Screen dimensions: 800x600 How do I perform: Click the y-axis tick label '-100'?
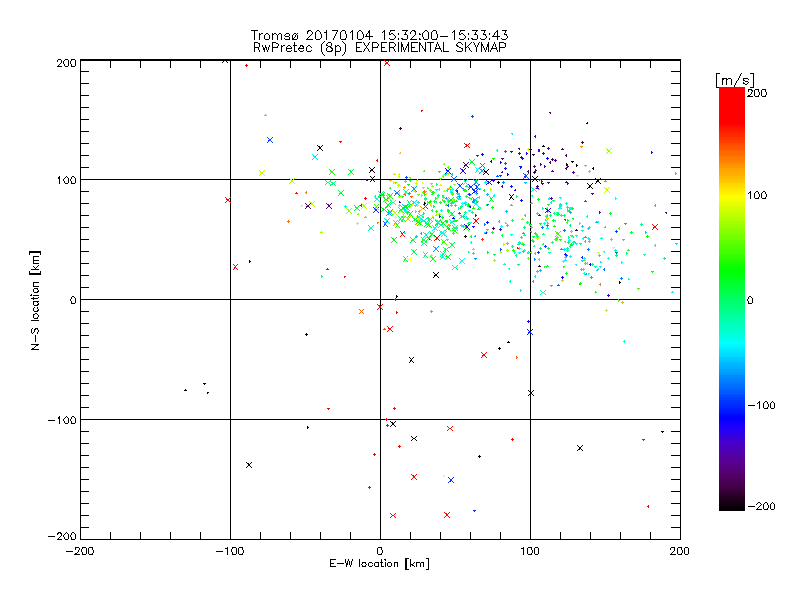(62, 420)
